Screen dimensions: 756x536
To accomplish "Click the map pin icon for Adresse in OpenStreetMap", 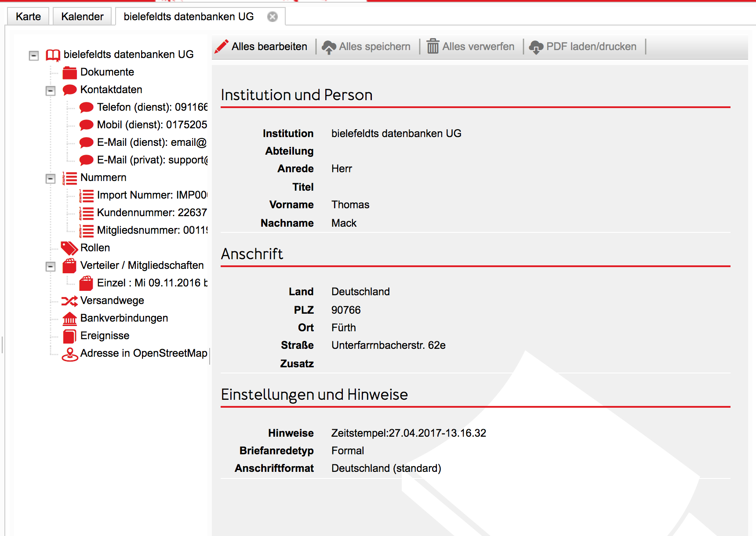I will [70, 354].
